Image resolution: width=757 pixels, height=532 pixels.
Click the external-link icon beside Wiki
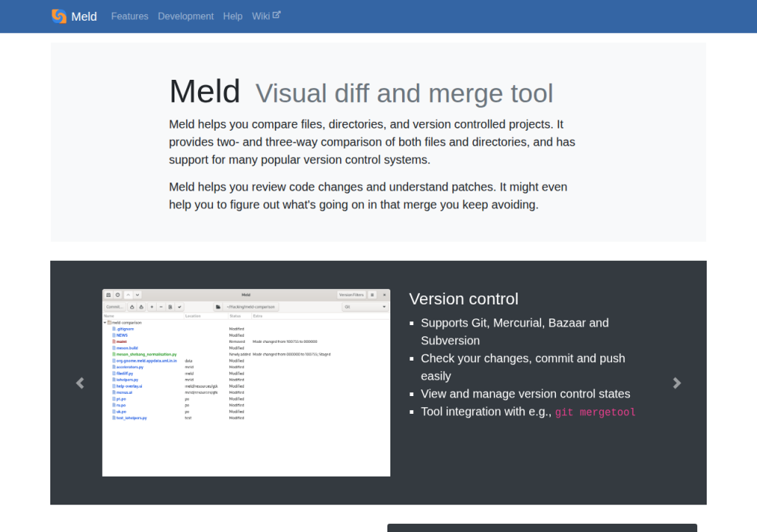276,15
